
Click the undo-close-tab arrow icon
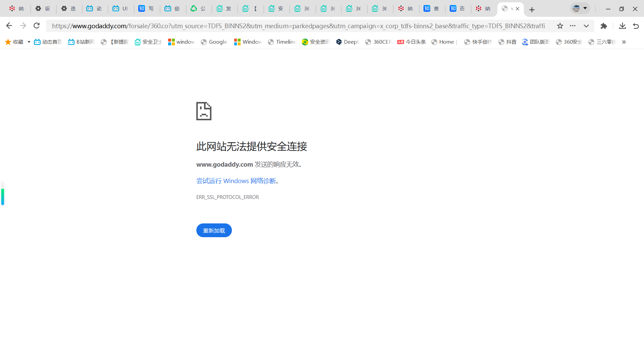(x=636, y=26)
